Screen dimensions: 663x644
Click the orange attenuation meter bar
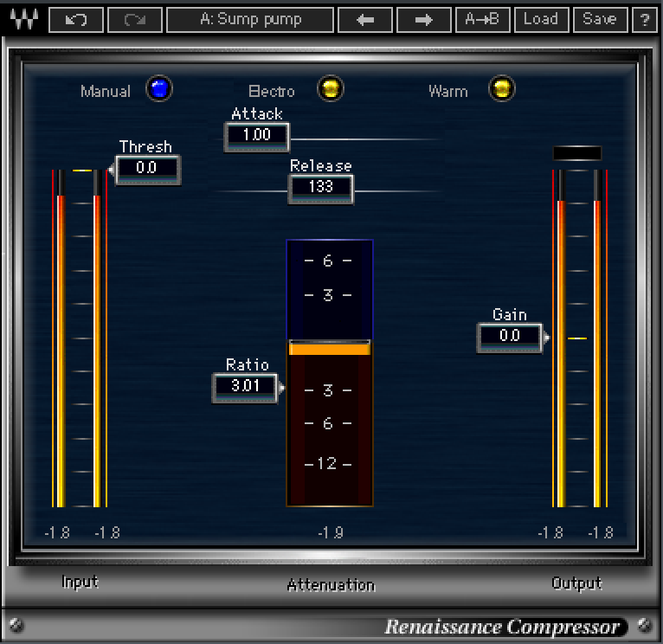tap(330, 350)
